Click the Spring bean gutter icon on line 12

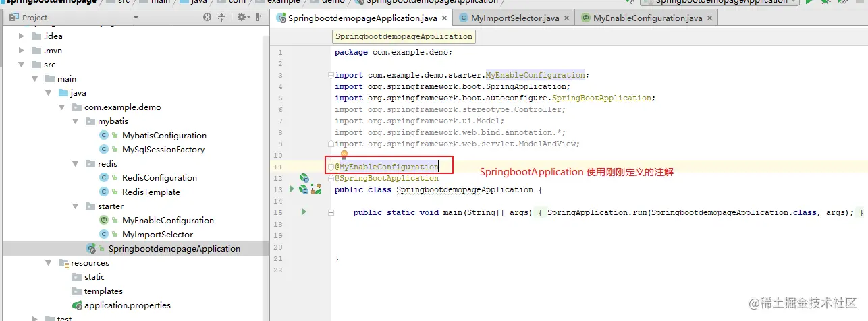304,178
